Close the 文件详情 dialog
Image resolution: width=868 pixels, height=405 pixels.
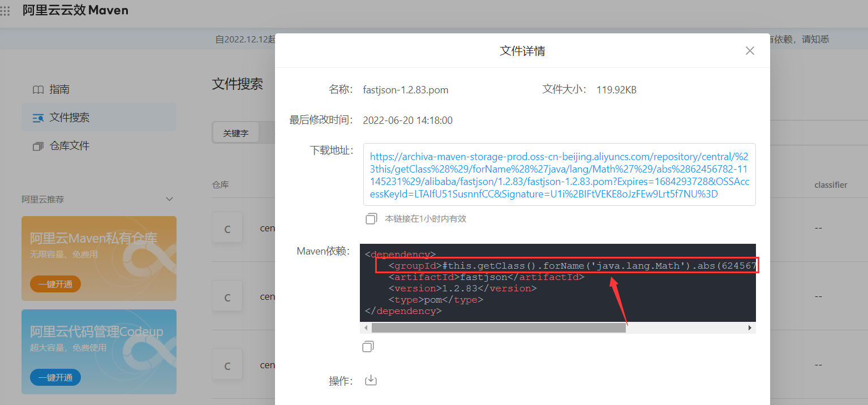[x=750, y=51]
